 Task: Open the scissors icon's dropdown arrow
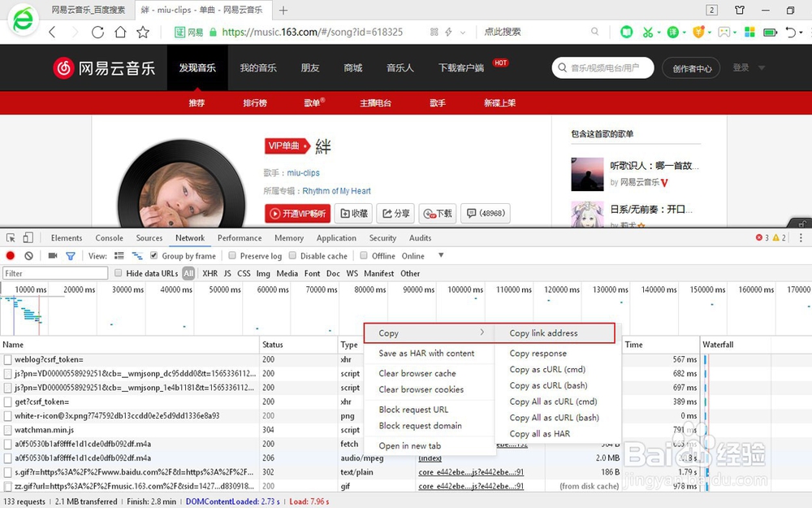659,33
